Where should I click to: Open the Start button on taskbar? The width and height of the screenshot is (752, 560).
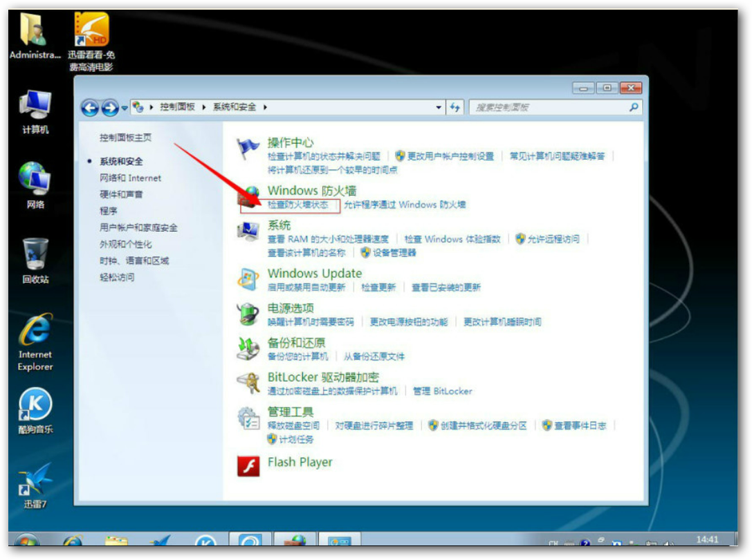tap(27, 541)
